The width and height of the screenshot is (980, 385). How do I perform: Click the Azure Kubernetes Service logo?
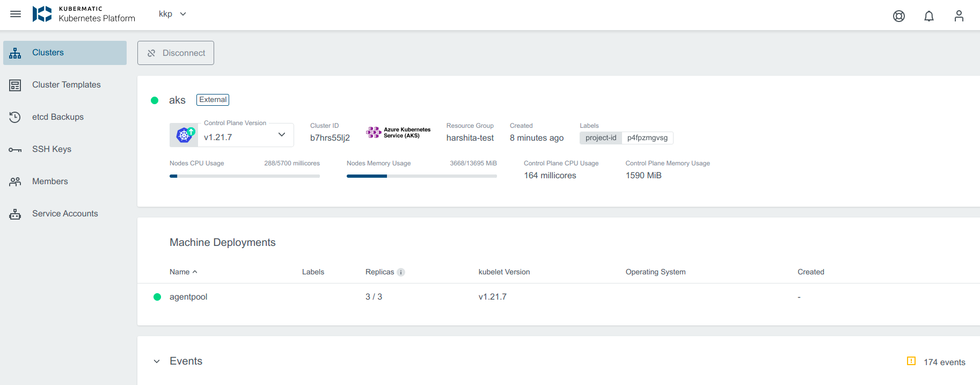398,133
